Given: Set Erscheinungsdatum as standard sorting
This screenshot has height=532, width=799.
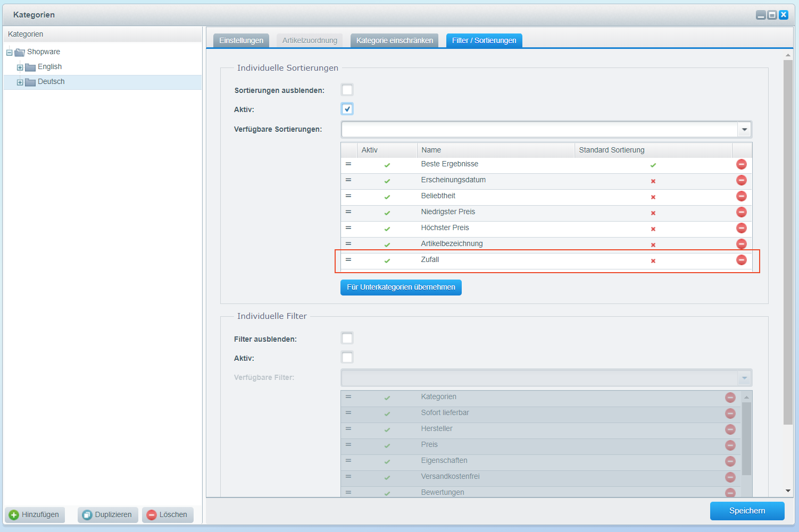Looking at the screenshot, I should point(653,181).
